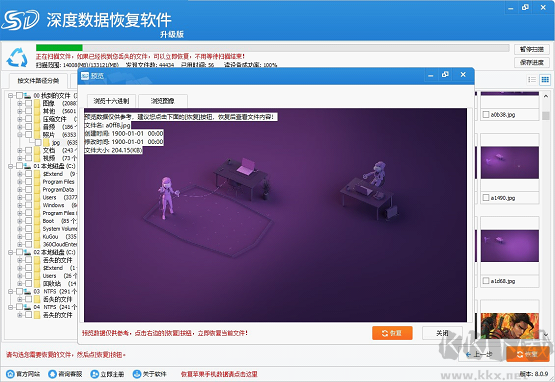Tick the 照片 folder checkbox
The width and height of the screenshot is (555, 382).
(x=29, y=135)
